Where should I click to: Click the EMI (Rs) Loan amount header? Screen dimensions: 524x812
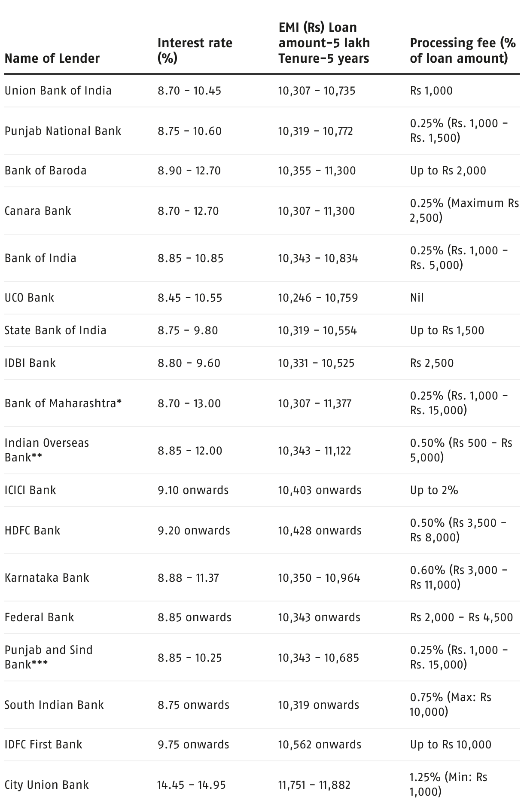(324, 43)
